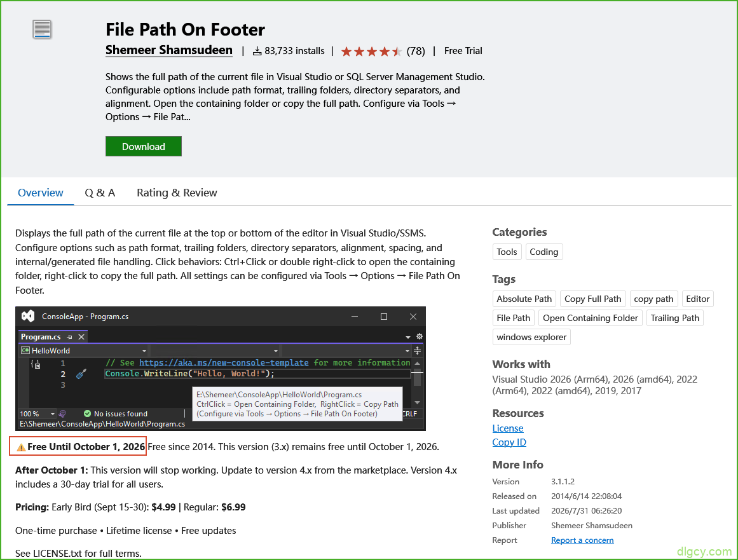
Task: Click the $4.99 Early Bird price
Action: (x=164, y=507)
